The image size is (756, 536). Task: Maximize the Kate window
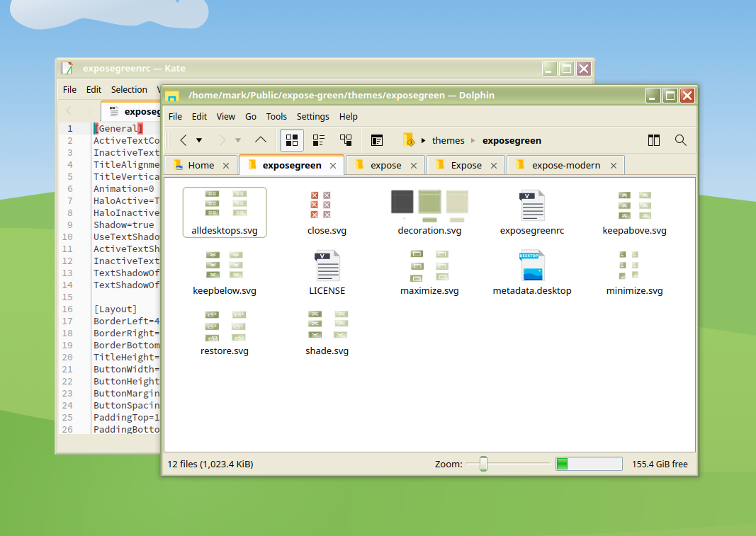coord(567,69)
